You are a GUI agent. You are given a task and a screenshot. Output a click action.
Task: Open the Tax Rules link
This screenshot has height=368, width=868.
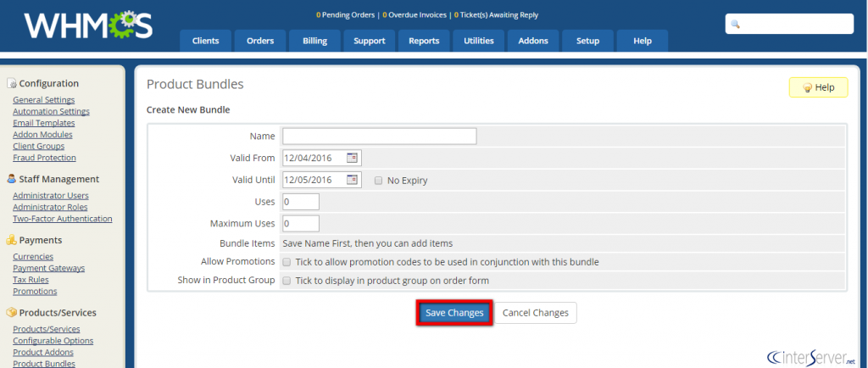(31, 280)
